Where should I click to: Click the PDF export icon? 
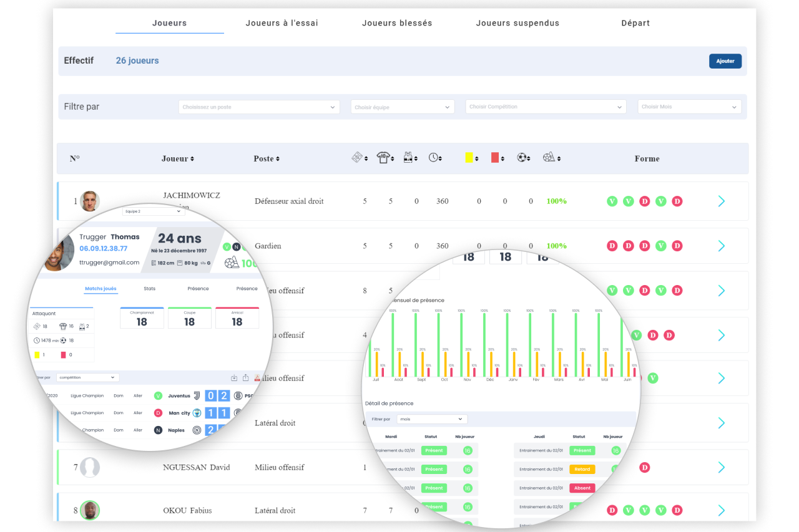pos(257,378)
